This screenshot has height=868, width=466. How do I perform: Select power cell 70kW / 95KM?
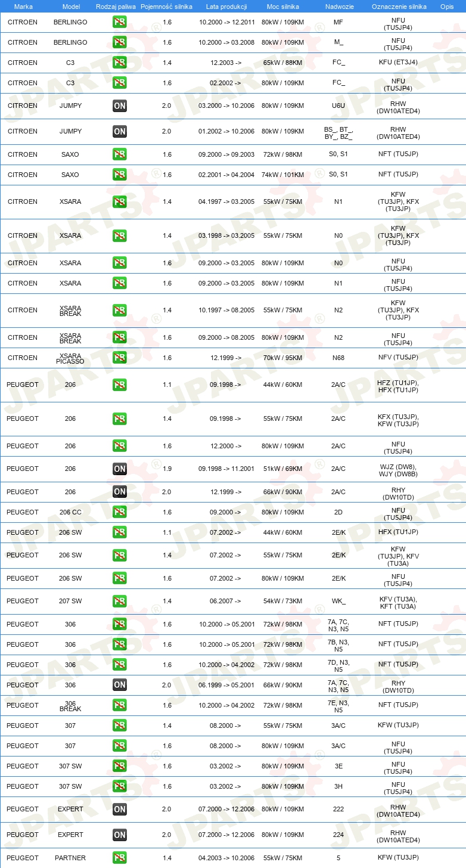[283, 358]
